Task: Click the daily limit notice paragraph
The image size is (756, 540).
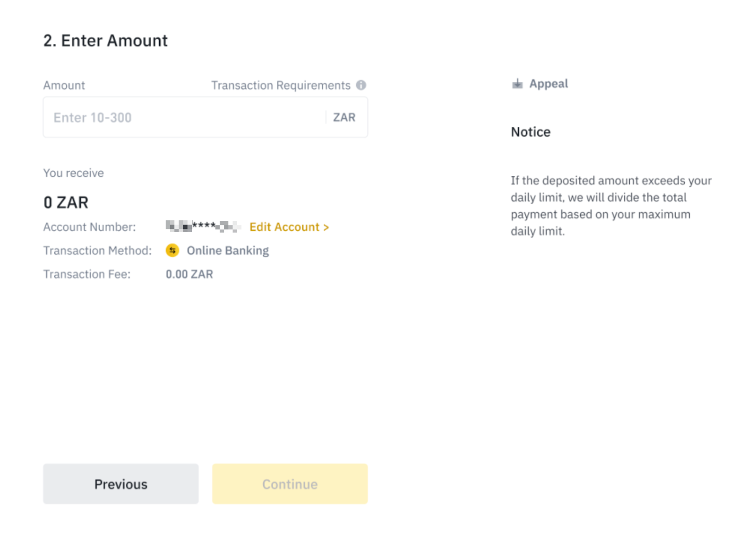Action: (x=610, y=206)
